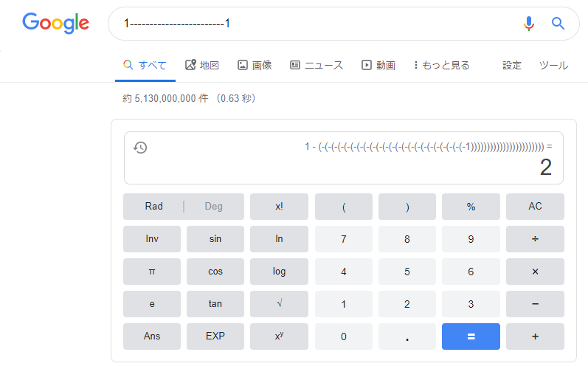Click the cos key
The height and width of the screenshot is (366, 588).
point(215,272)
